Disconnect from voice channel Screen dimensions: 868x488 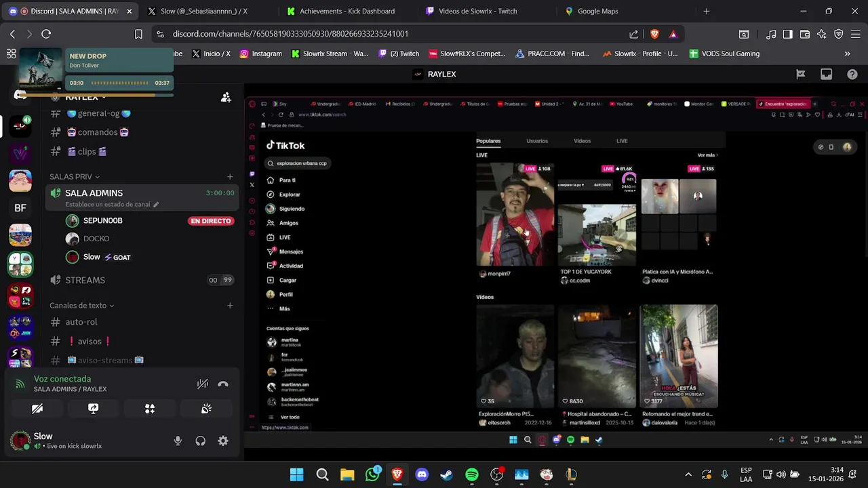(223, 384)
